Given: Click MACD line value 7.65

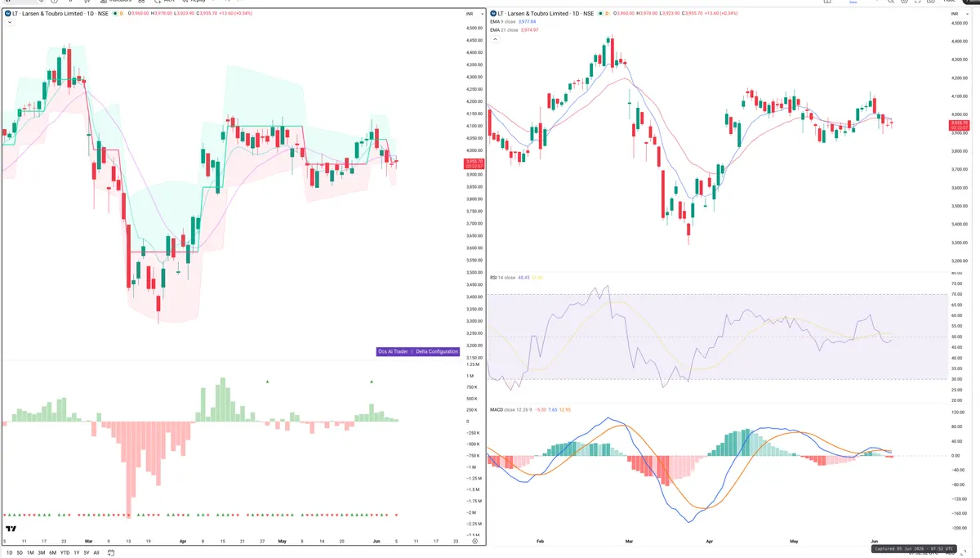Looking at the screenshot, I should [553, 409].
